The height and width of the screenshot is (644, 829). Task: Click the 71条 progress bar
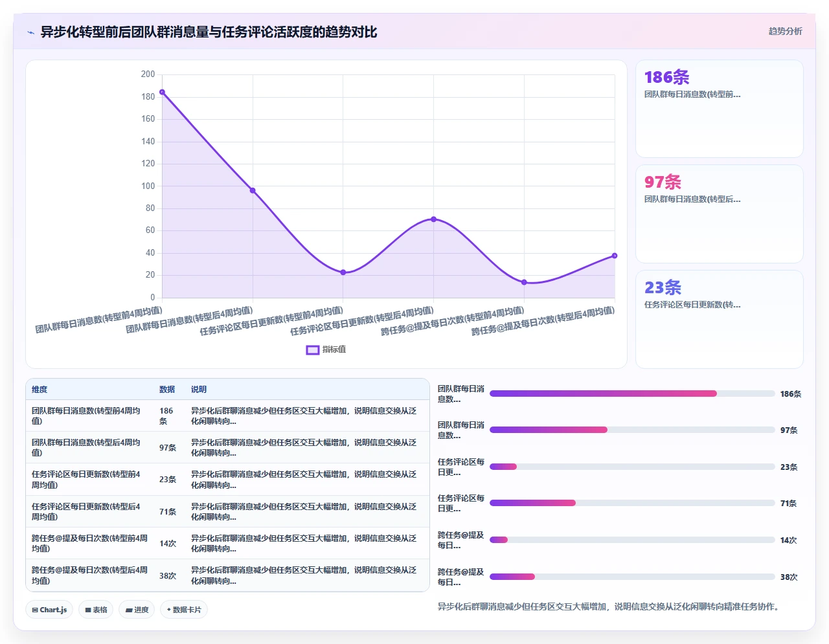[x=632, y=503]
